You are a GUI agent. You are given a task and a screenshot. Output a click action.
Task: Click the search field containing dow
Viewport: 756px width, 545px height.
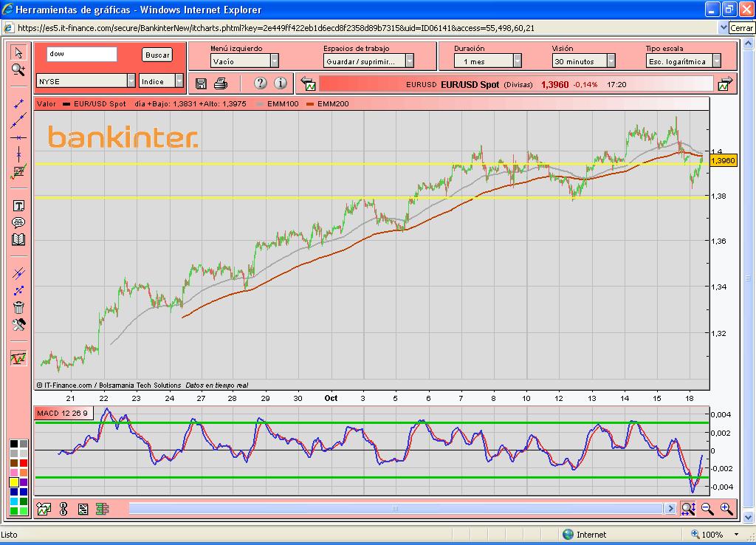(81, 54)
